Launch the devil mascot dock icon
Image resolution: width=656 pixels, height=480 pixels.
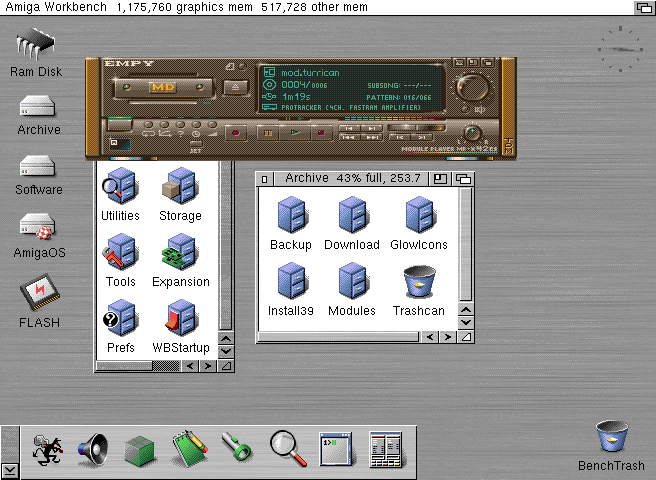pyautogui.click(x=47, y=450)
